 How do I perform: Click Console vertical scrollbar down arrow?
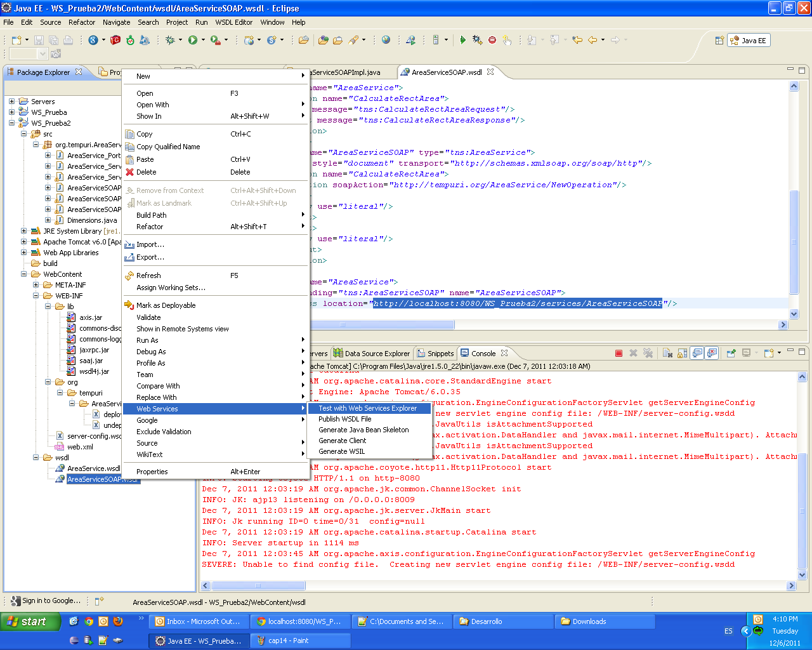click(802, 575)
